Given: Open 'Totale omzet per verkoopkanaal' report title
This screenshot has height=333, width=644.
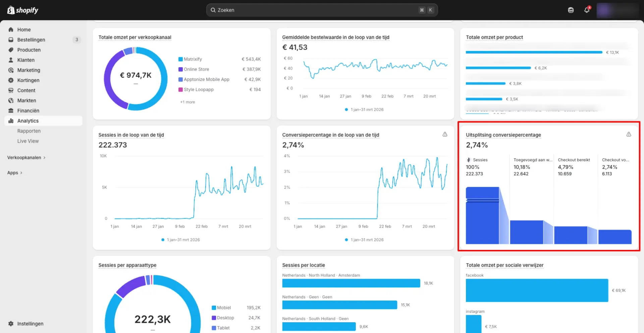Looking at the screenshot, I should 135,37.
